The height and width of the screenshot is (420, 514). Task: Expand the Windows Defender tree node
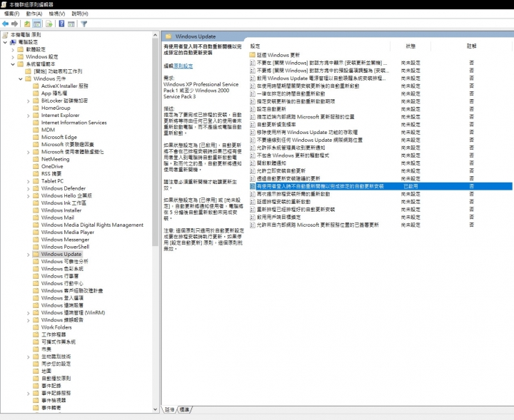(x=28, y=189)
